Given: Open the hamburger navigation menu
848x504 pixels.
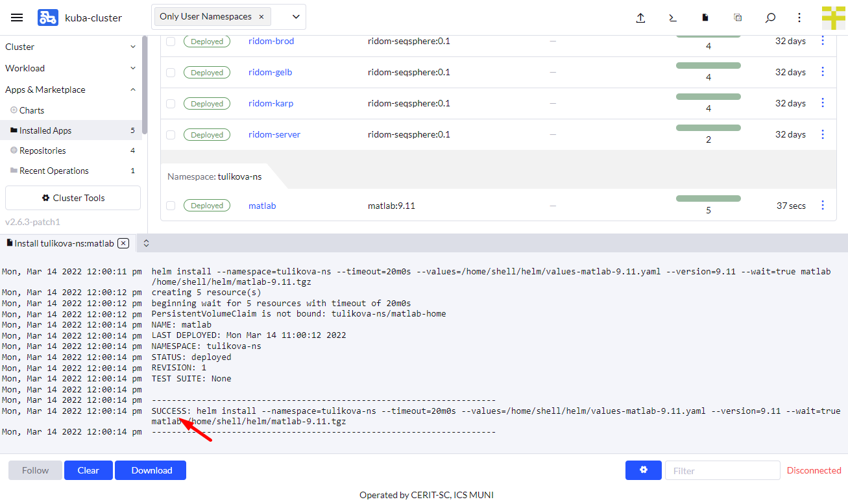Looking at the screenshot, I should coord(17,18).
